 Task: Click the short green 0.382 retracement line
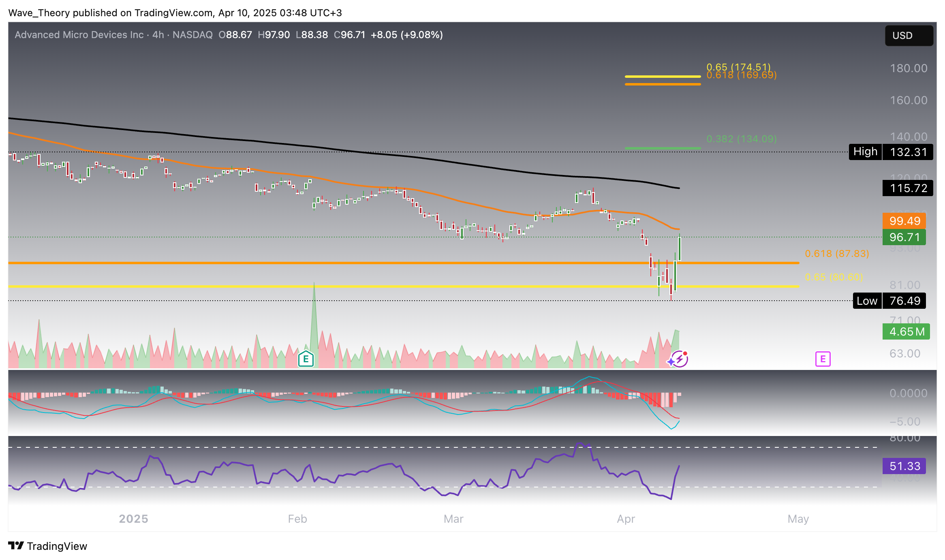(x=663, y=148)
